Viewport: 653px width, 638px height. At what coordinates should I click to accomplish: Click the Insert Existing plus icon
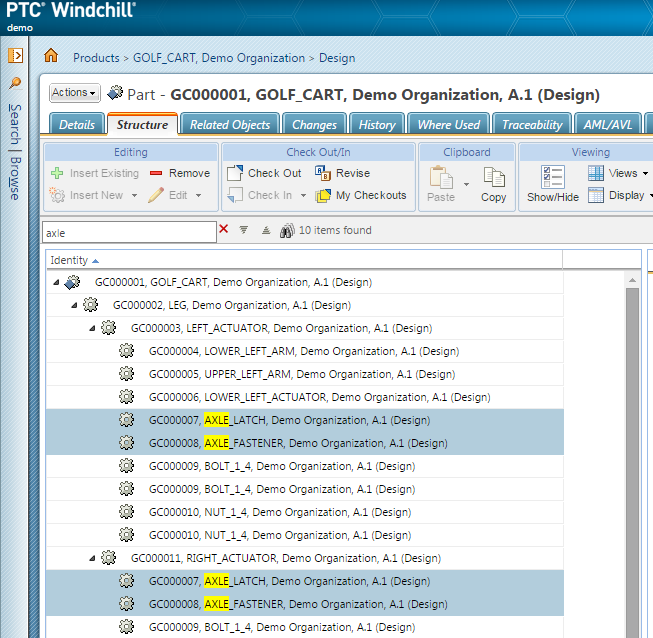tap(57, 173)
